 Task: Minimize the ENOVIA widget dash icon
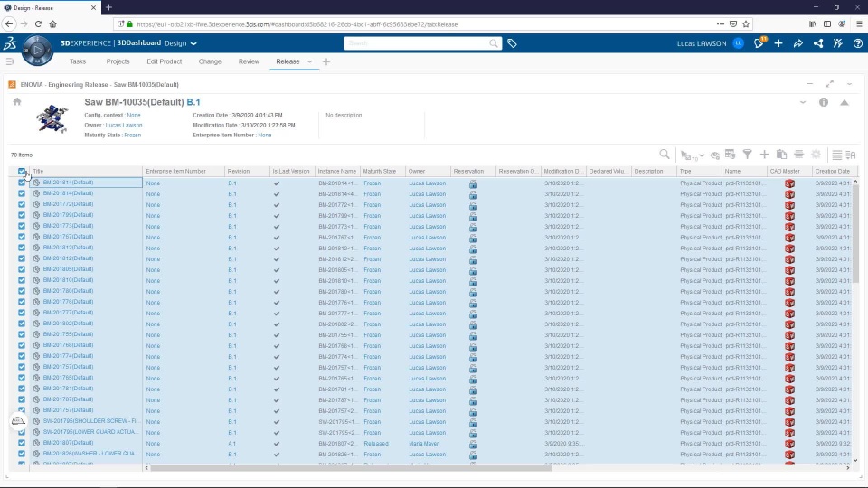point(809,84)
